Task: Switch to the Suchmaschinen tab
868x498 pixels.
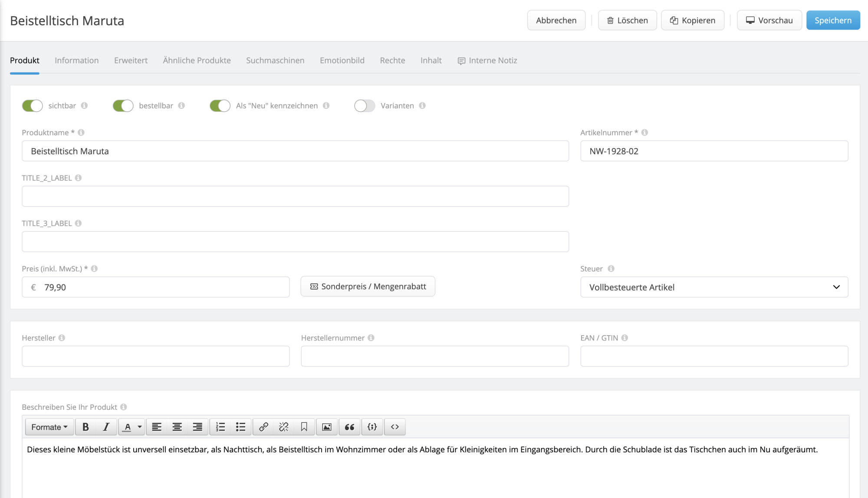Action: pyautogui.click(x=275, y=60)
